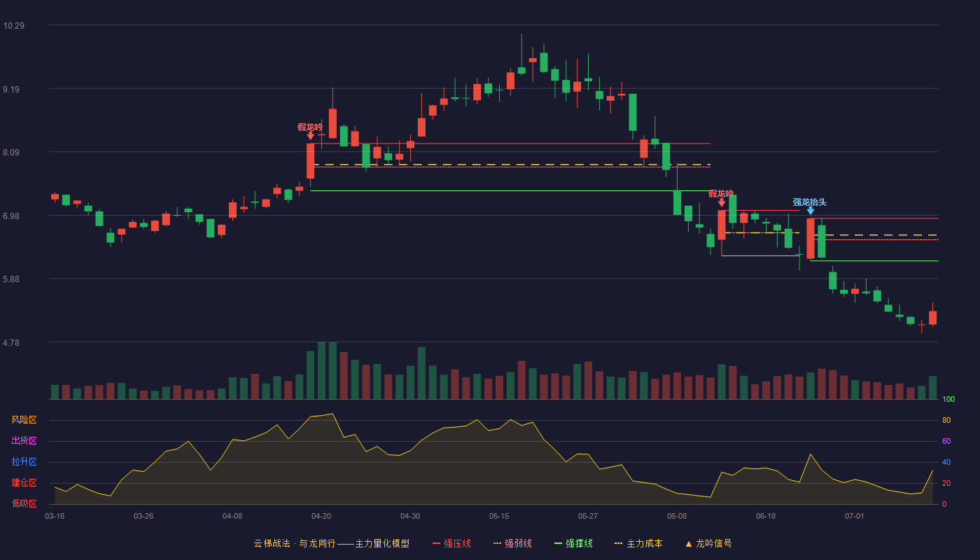Click the 建仓区 zone label

click(24, 483)
